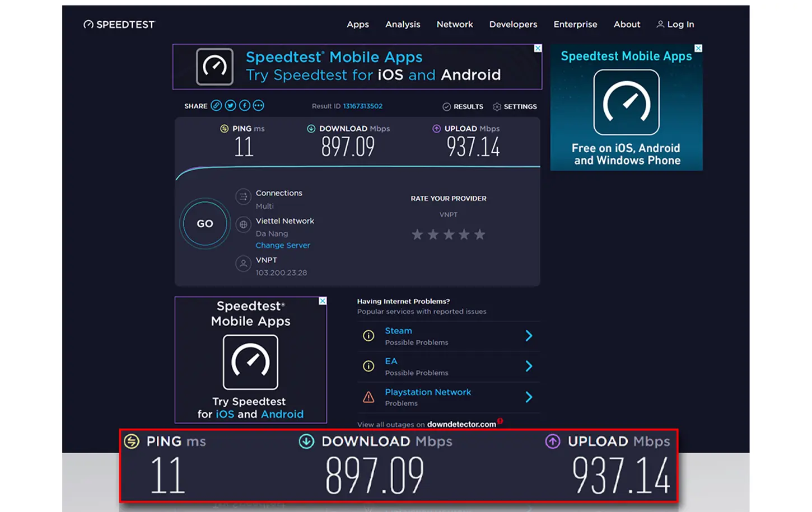The image size is (812, 512).
Task: Expand the Steam possible problems entry
Action: [528, 336]
